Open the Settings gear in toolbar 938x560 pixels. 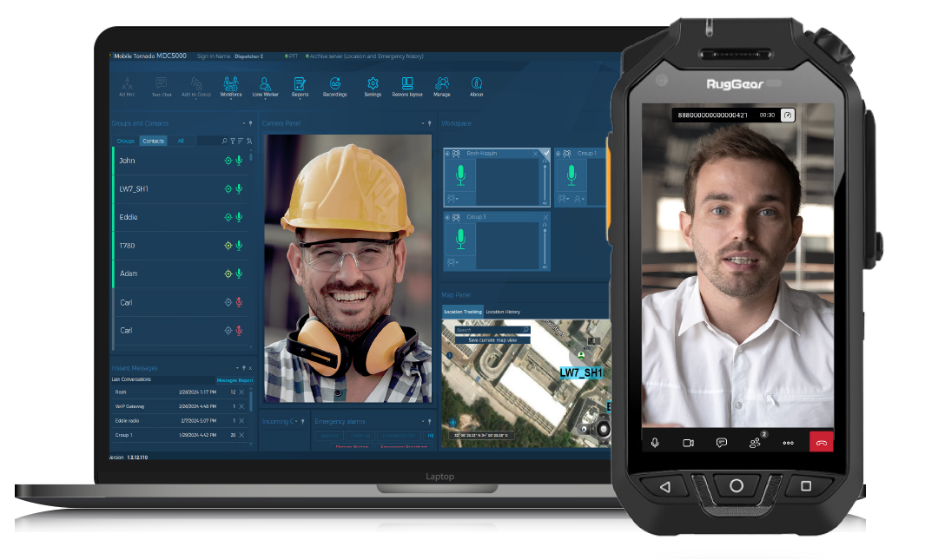pyautogui.click(x=373, y=83)
